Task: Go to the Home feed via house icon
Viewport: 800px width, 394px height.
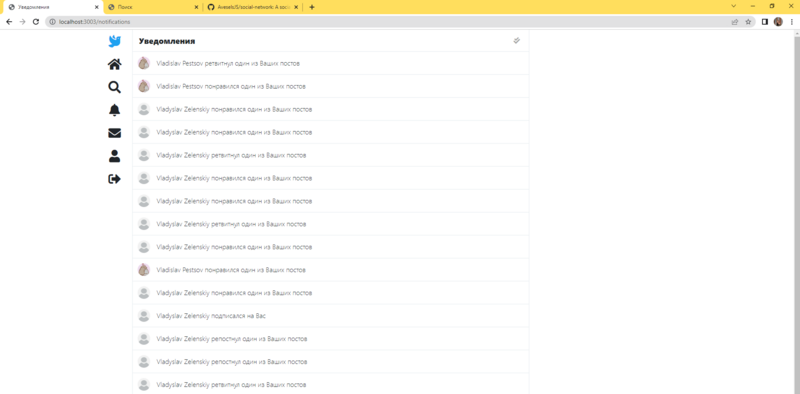Action: (115, 64)
